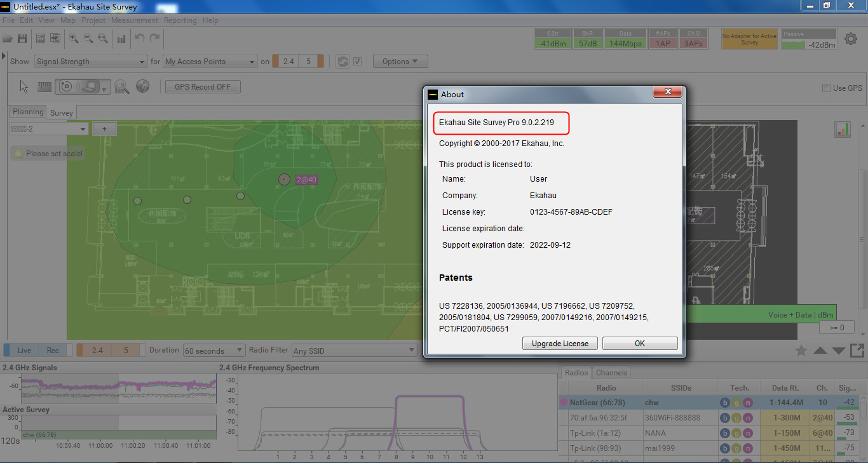The height and width of the screenshot is (463, 868).
Task: Toggle 5 band beside Duration
Action: pos(126,350)
